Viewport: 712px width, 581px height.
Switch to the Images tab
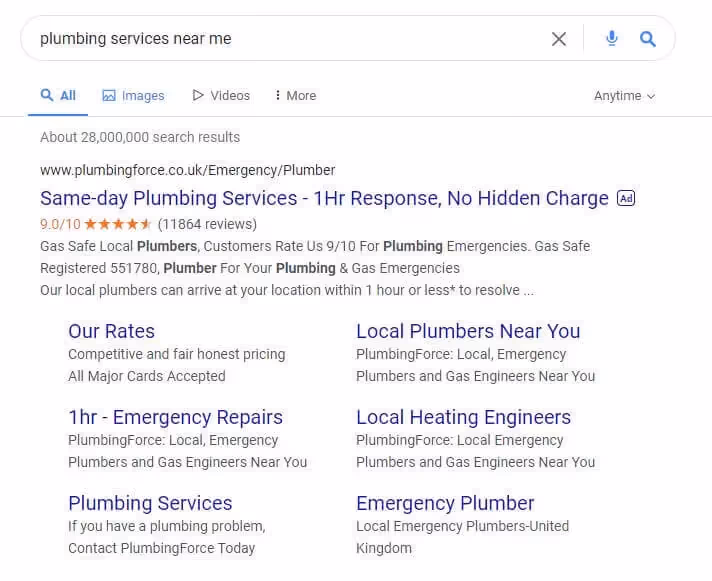pyautogui.click(x=134, y=96)
